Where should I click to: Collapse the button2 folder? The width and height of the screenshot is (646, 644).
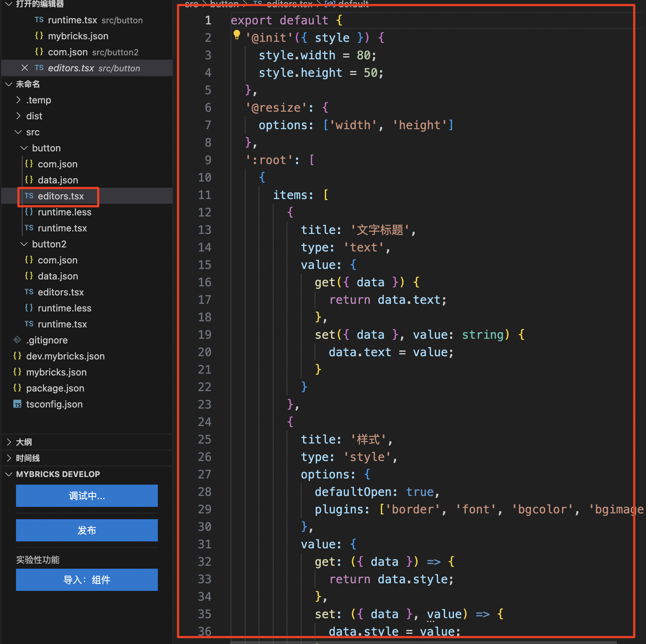pos(24,244)
